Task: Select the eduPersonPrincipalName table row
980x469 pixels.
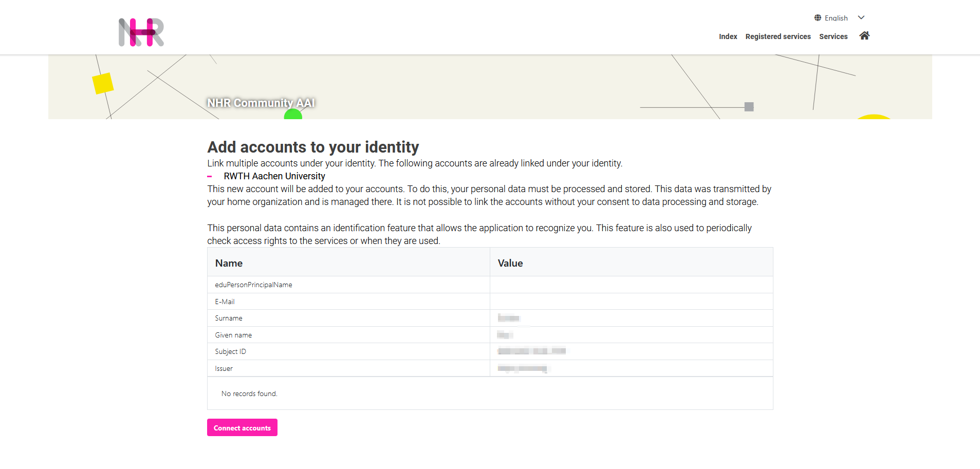Action: click(x=253, y=285)
